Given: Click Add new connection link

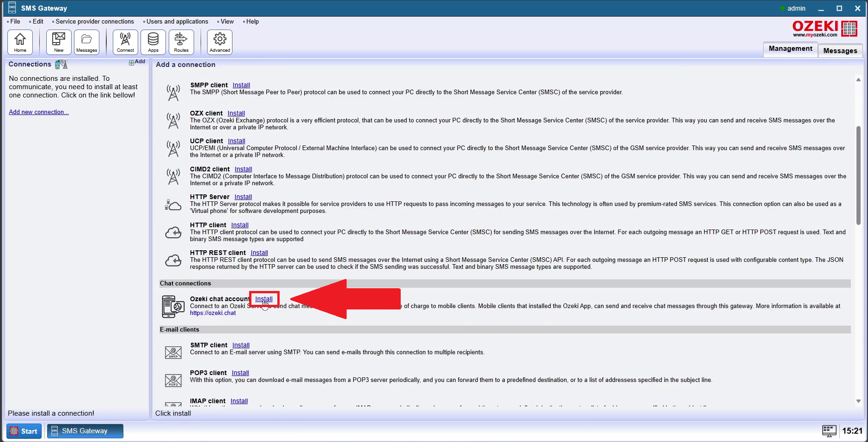Looking at the screenshot, I should [x=39, y=112].
